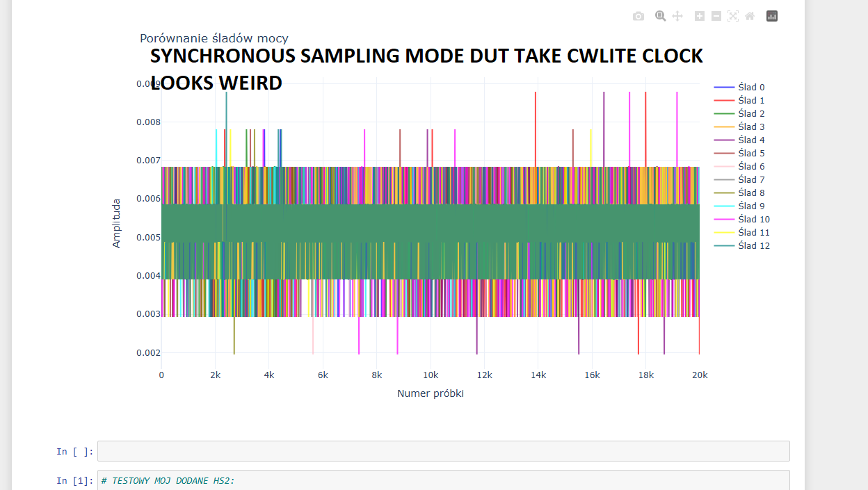Toggle Ślad 7 trace in legend

click(x=751, y=180)
